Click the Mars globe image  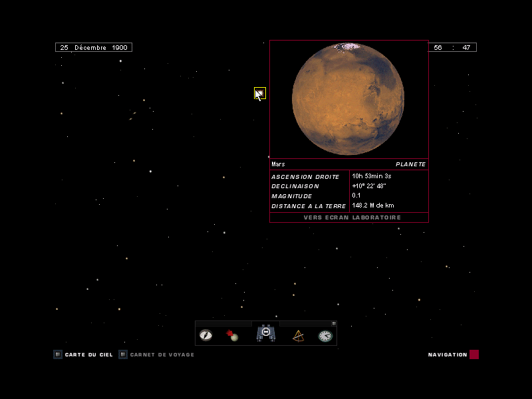348,98
